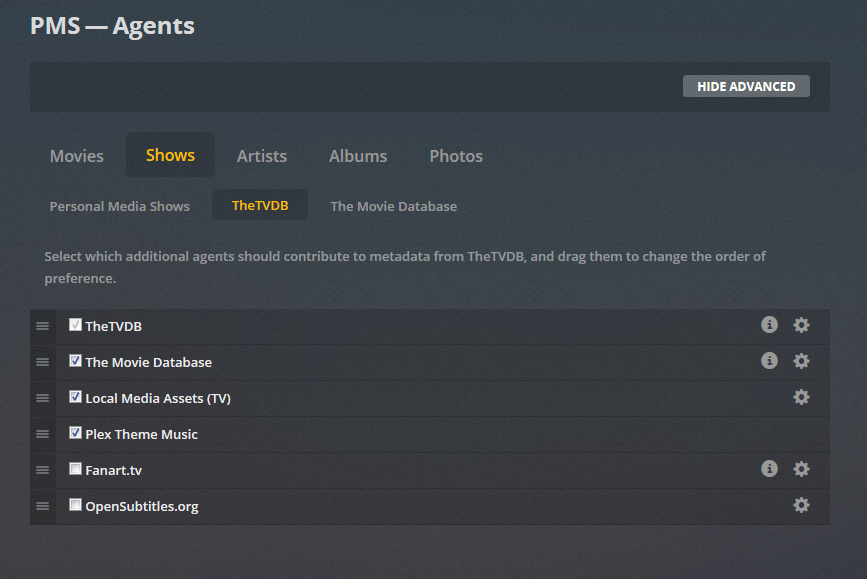The image size is (867, 579).
Task: Uncheck Local Media Assets (TV) agent
Action: (75, 397)
